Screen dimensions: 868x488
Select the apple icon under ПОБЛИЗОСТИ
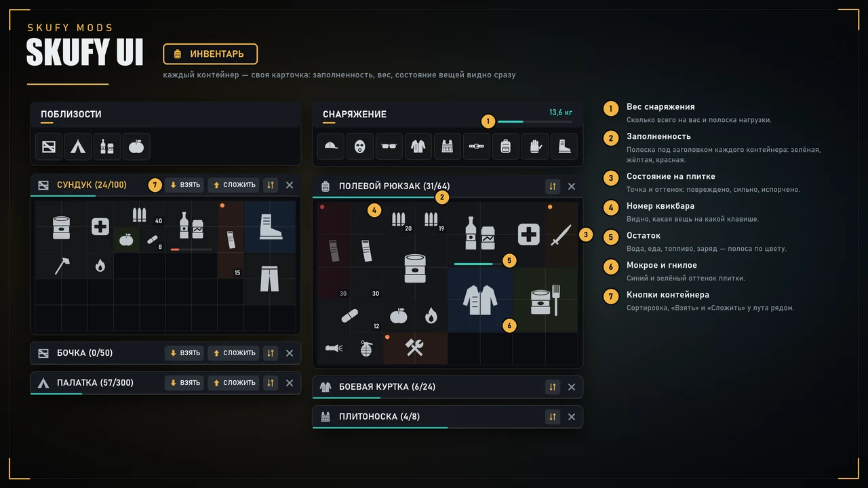tap(136, 146)
